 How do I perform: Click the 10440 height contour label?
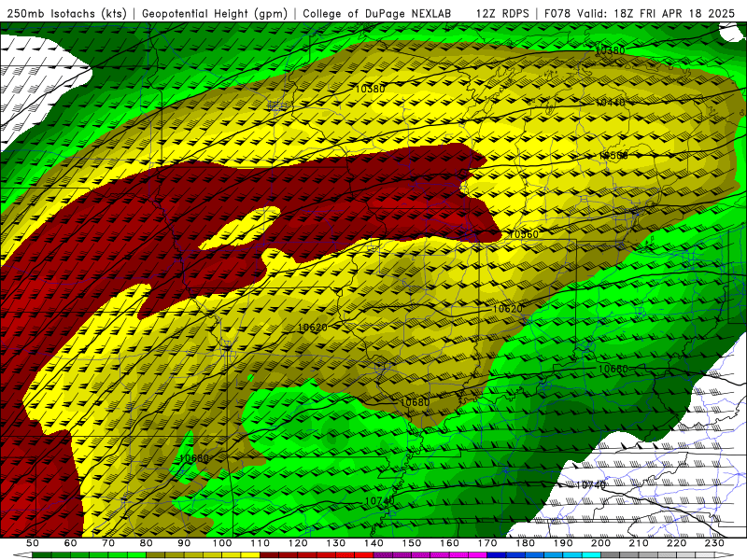(611, 103)
